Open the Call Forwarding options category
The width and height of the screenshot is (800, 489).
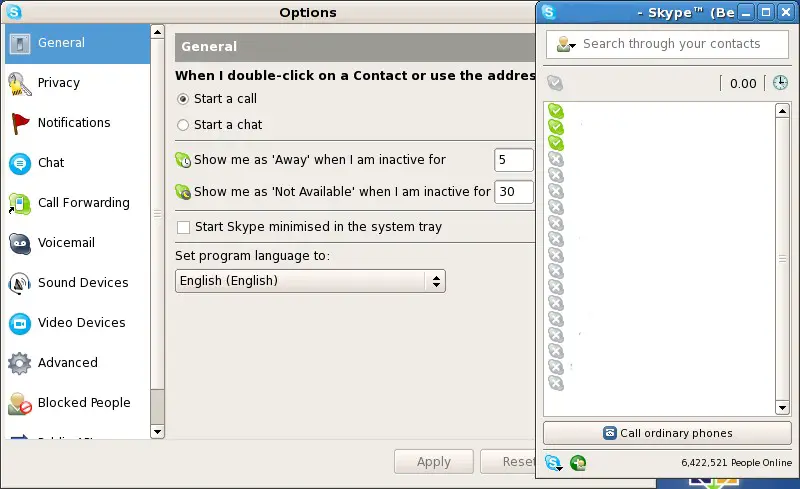(x=78, y=203)
